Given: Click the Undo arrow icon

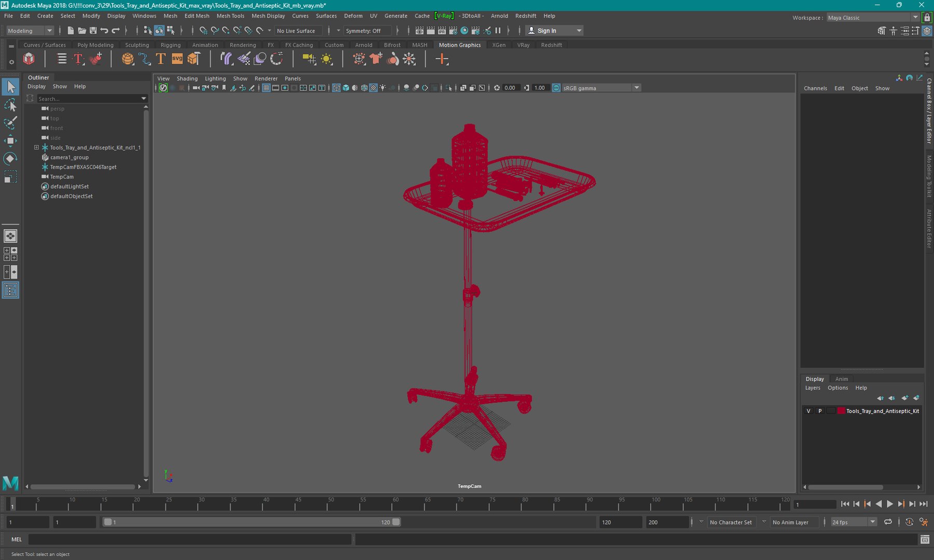Looking at the screenshot, I should [104, 31].
